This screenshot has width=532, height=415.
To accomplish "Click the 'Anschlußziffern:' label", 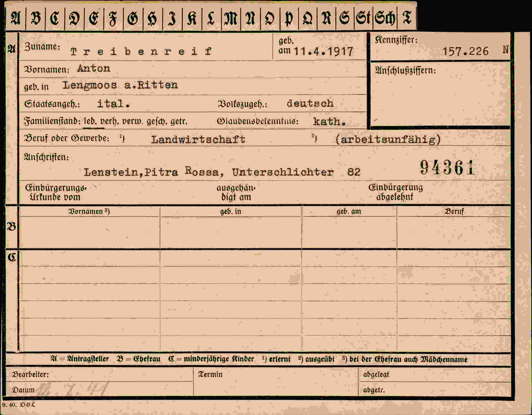I will [x=405, y=71].
